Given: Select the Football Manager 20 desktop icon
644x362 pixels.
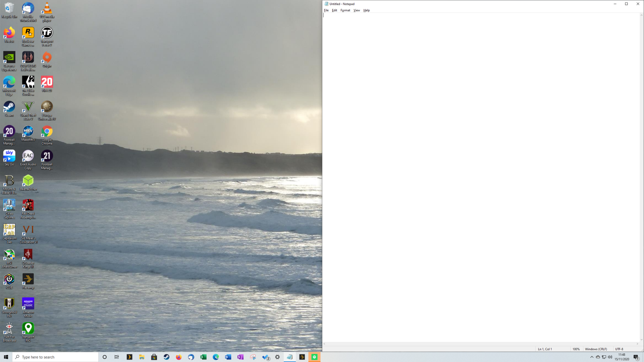Looking at the screenshot, I should 9,135.
